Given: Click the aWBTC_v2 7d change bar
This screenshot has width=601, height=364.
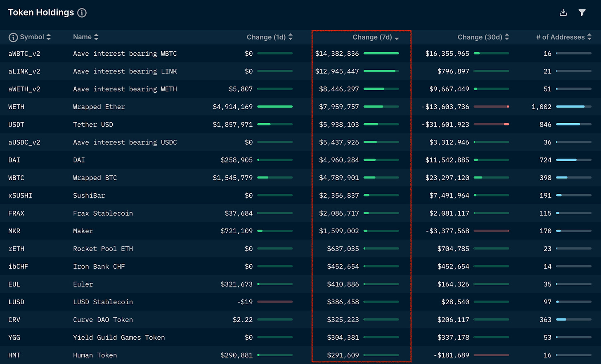Looking at the screenshot, I should 381,54.
